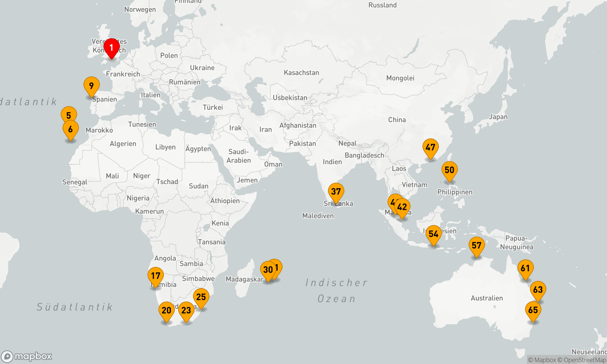Open marker 6 near Morocco
The width and height of the screenshot is (607, 364).
click(x=70, y=130)
